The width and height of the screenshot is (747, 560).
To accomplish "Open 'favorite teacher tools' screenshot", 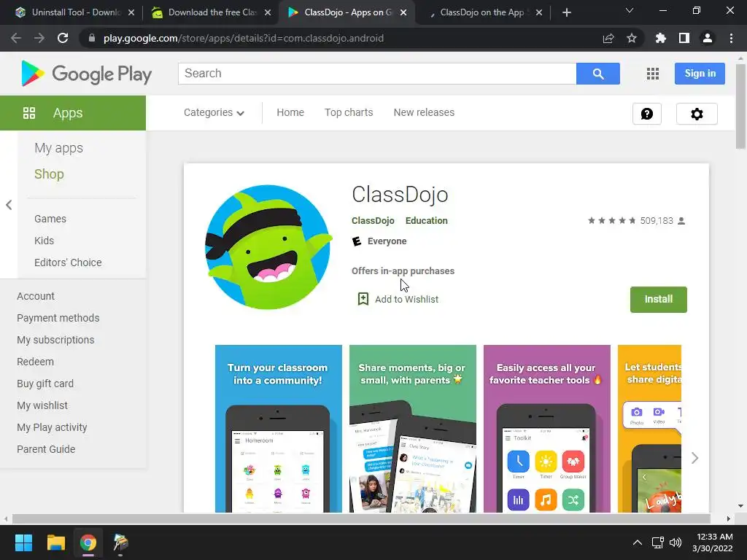I will tap(547, 429).
